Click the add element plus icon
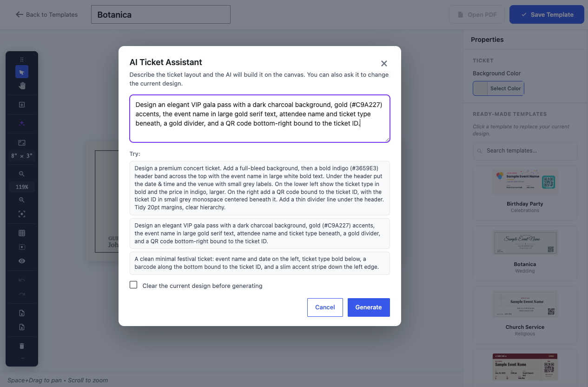 pyautogui.click(x=21, y=105)
